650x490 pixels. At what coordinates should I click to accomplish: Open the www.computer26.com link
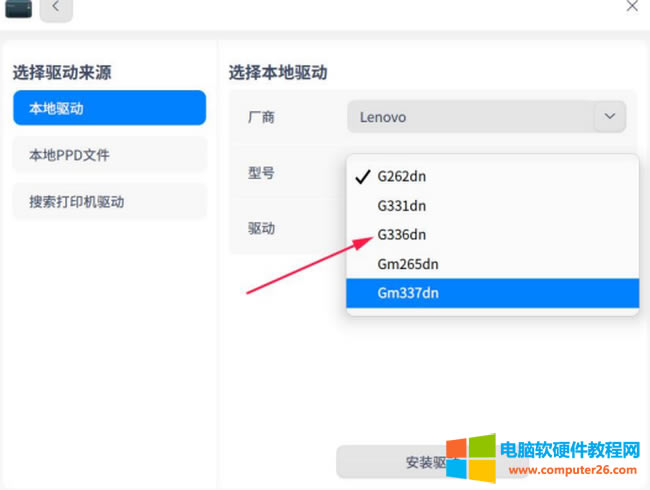[569, 468]
